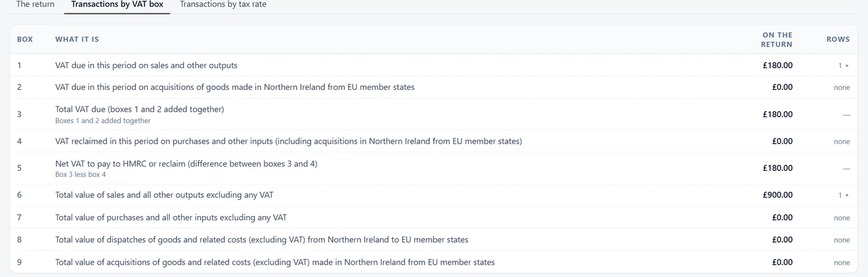Viewport: 868px width, 277px height.
Task: Switch to The return tab
Action: point(35,5)
